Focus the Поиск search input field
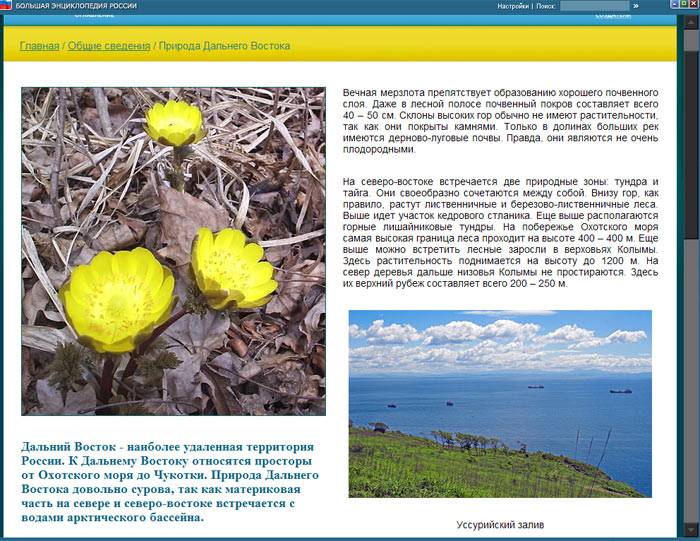Screen dimensions: 700x541 594,6
